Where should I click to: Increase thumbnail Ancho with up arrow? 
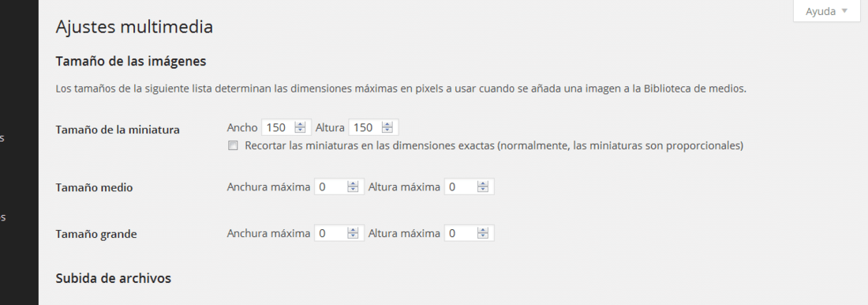pyautogui.click(x=300, y=124)
